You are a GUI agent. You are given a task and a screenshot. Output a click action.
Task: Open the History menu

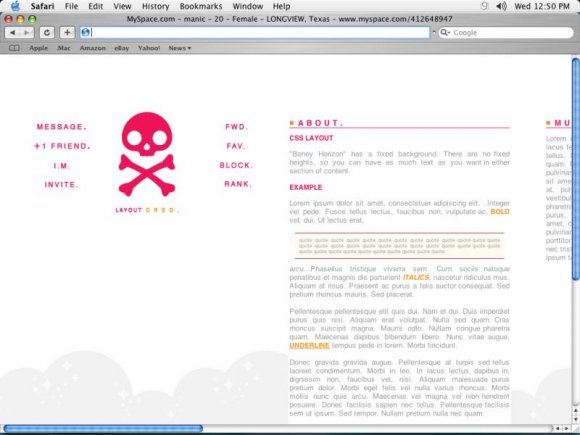click(155, 6)
